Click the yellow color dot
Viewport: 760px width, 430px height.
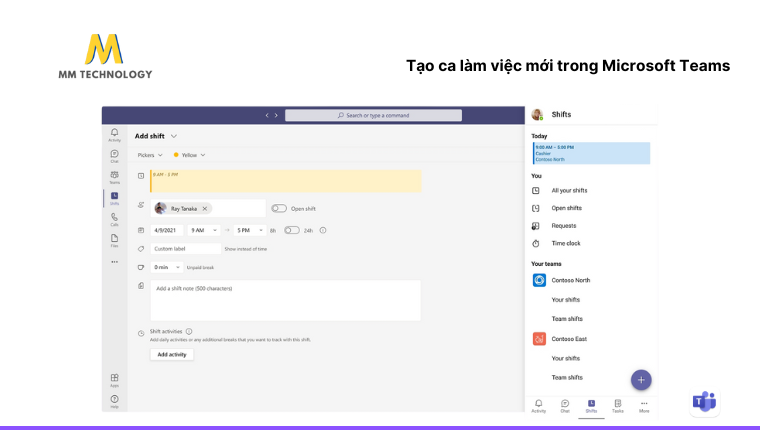(176, 155)
